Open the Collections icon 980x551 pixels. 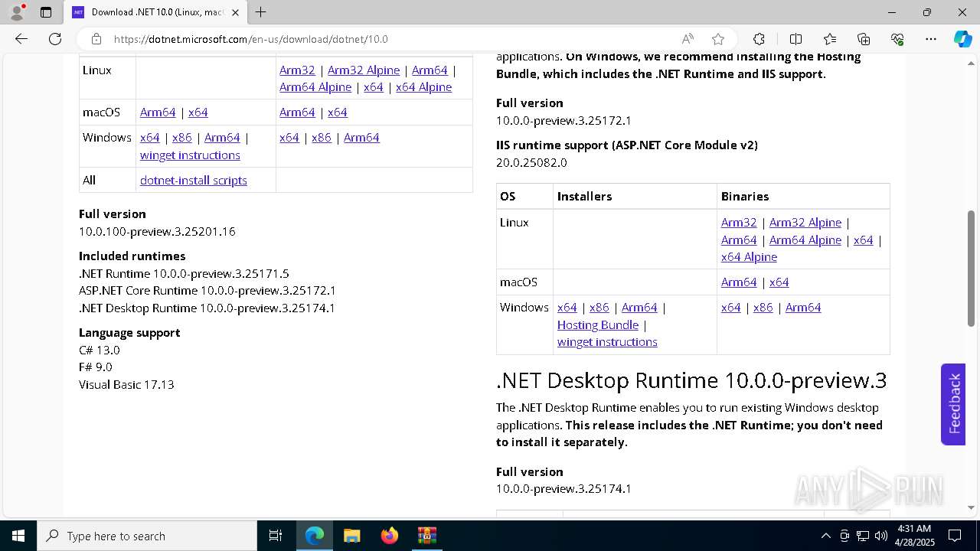click(864, 39)
